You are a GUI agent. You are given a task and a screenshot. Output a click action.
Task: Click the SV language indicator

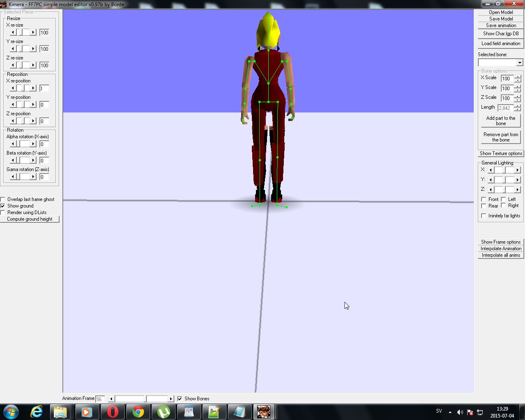pyautogui.click(x=439, y=411)
